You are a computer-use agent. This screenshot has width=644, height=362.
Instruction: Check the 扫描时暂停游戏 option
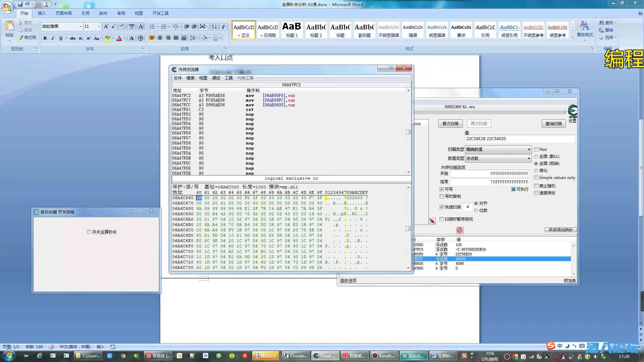click(x=442, y=219)
